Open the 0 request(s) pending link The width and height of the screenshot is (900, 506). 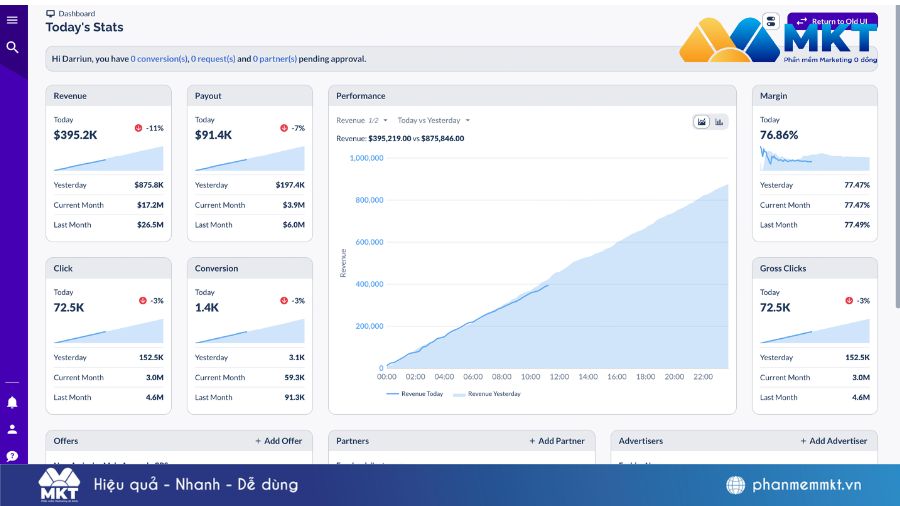tap(213, 59)
